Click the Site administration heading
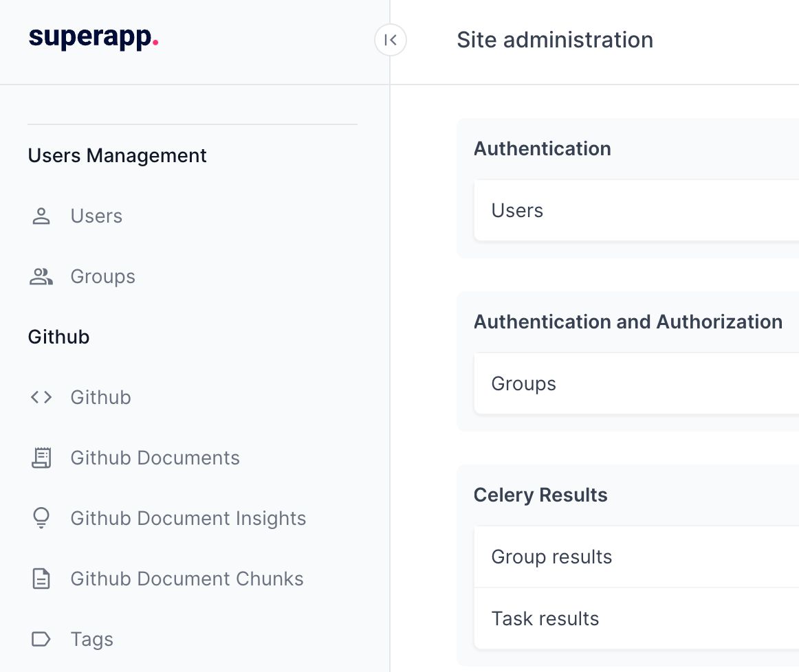The image size is (799, 672). 555,40
